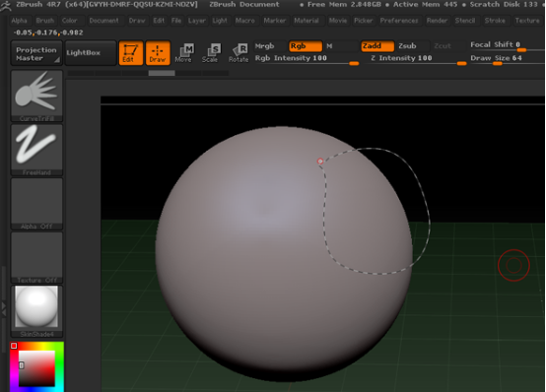
Task: Activate the Rotate tool
Action: pos(239,53)
